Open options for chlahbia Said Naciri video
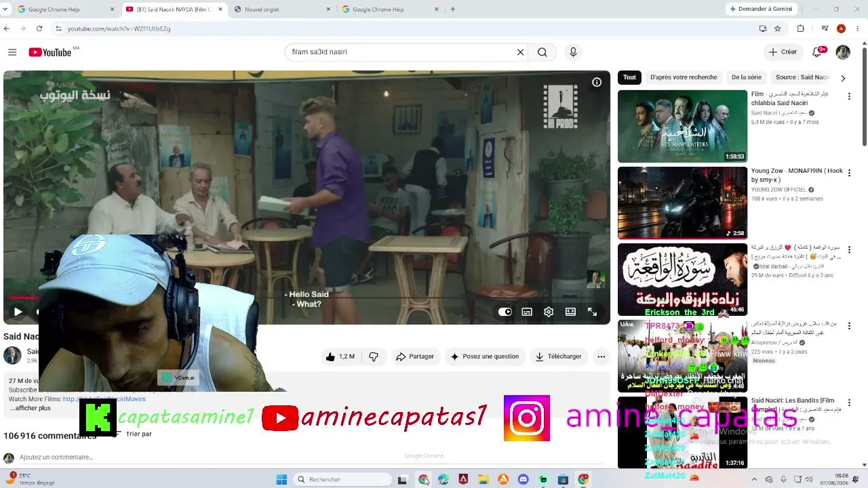The width and height of the screenshot is (868, 488). (849, 96)
